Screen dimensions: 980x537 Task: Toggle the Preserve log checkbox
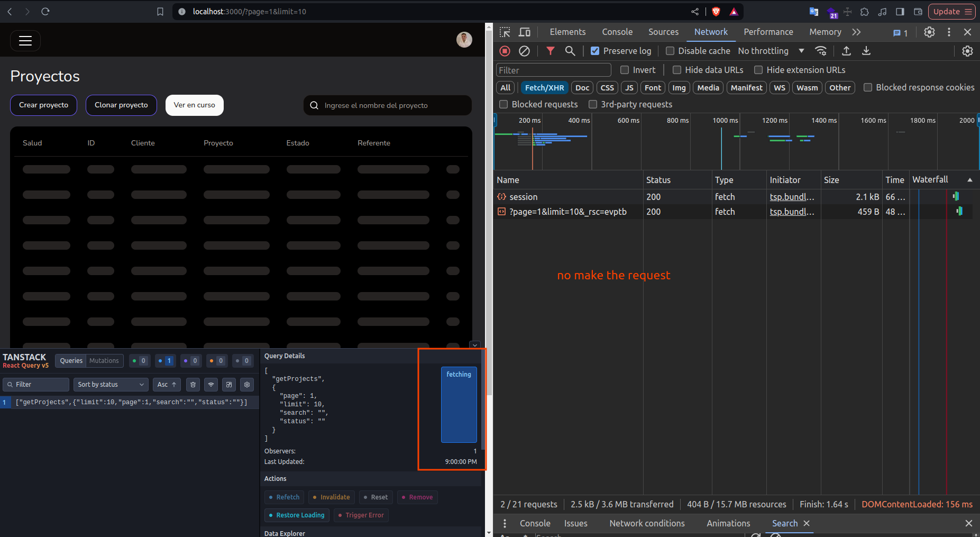click(x=595, y=51)
